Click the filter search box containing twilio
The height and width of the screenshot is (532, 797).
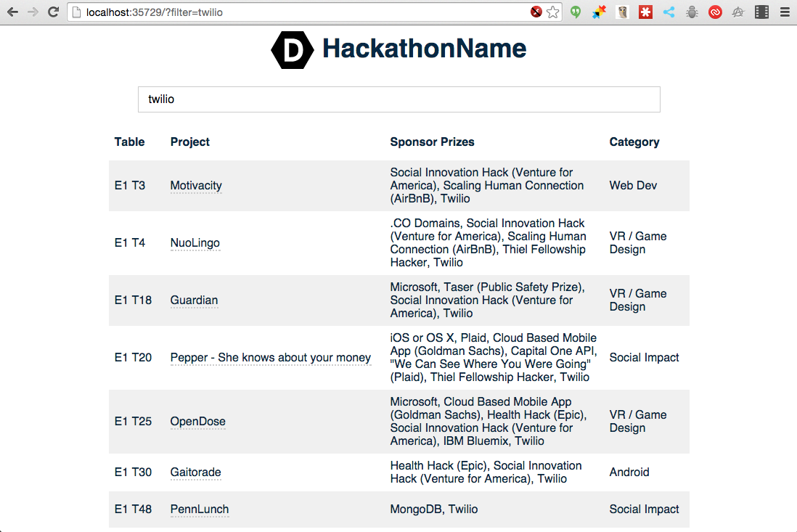[399, 99]
